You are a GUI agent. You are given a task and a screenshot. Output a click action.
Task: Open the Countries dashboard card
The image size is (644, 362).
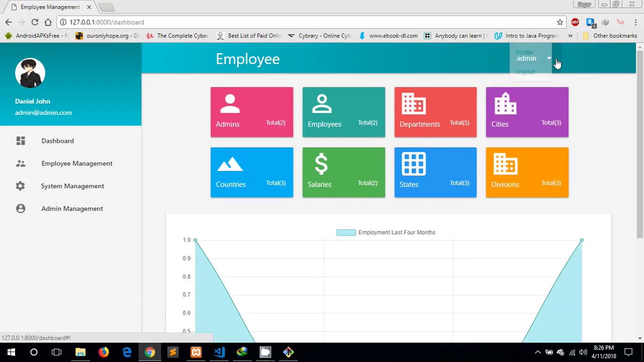click(x=252, y=172)
